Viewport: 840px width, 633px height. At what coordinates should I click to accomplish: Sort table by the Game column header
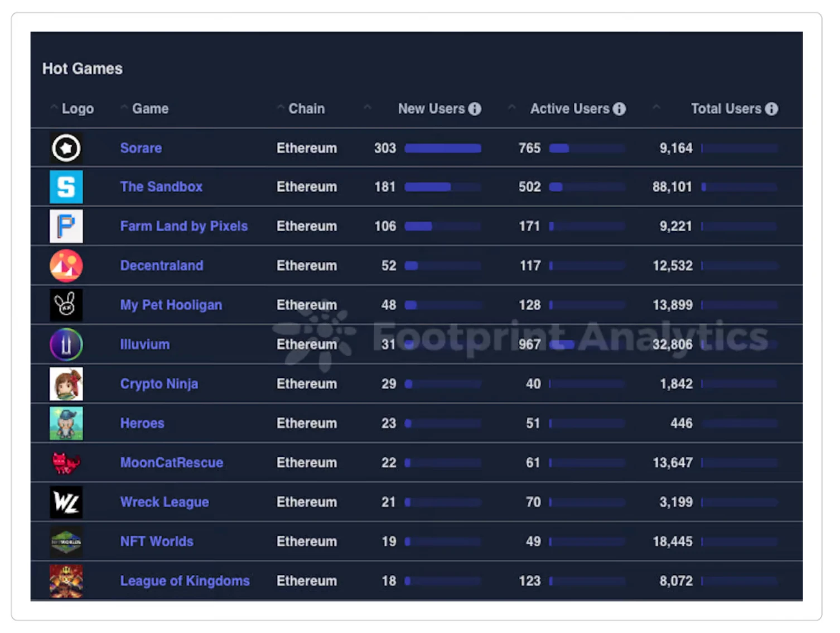pos(149,109)
